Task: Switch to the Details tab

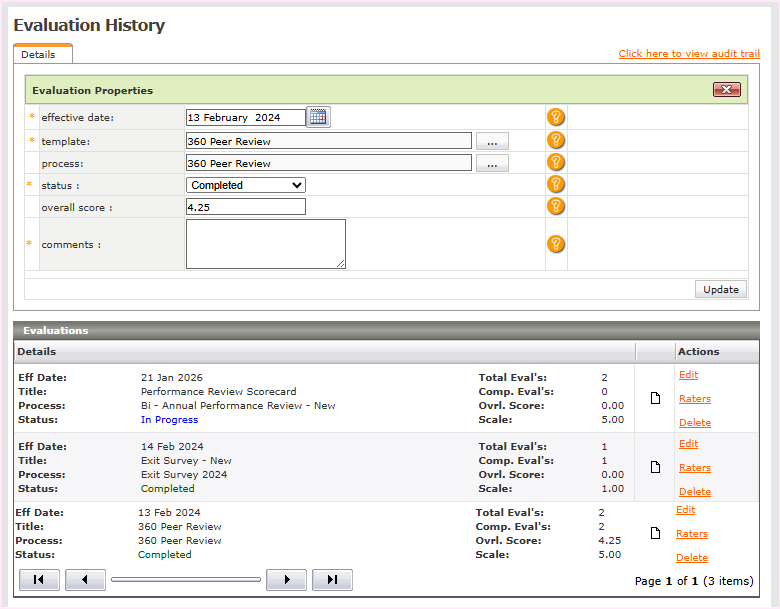Action: (x=39, y=54)
